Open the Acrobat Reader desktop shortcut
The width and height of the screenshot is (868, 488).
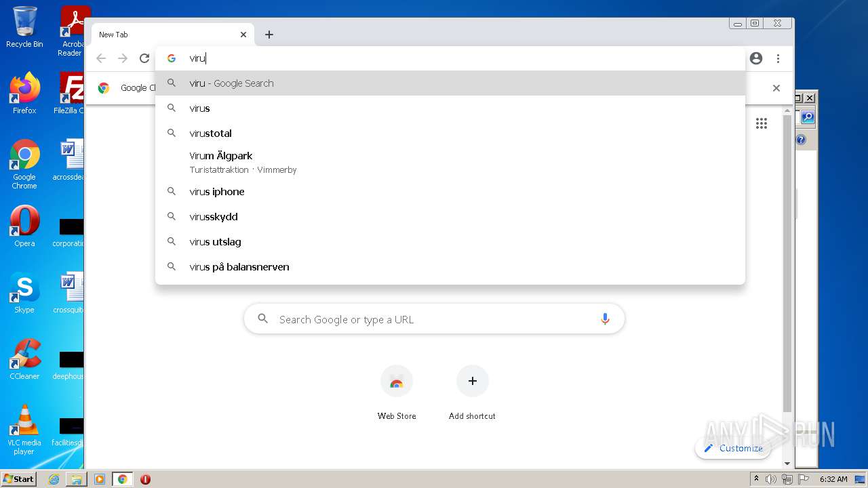(x=72, y=31)
